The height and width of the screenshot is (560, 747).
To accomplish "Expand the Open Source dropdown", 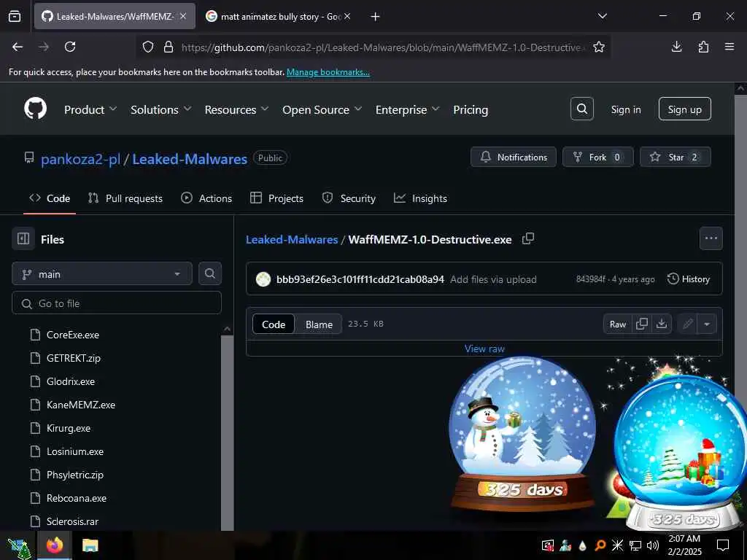I will [322, 109].
